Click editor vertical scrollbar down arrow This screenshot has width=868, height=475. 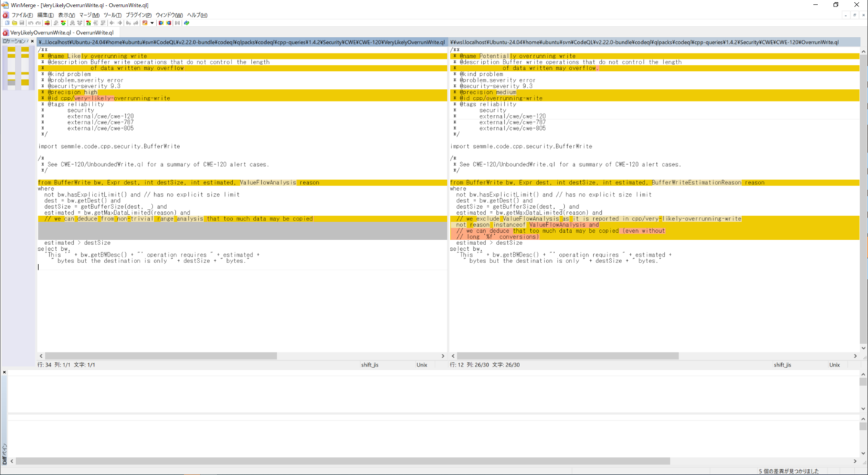(x=864, y=348)
